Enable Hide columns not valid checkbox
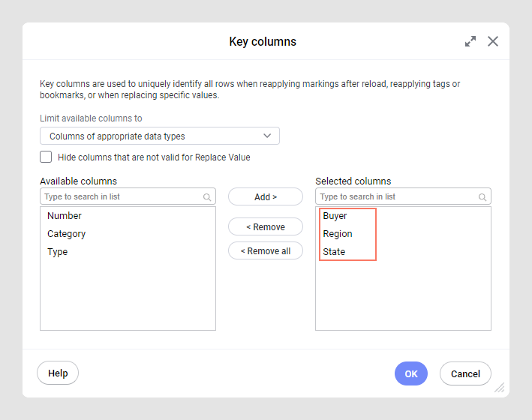The image size is (532, 420). click(46, 157)
